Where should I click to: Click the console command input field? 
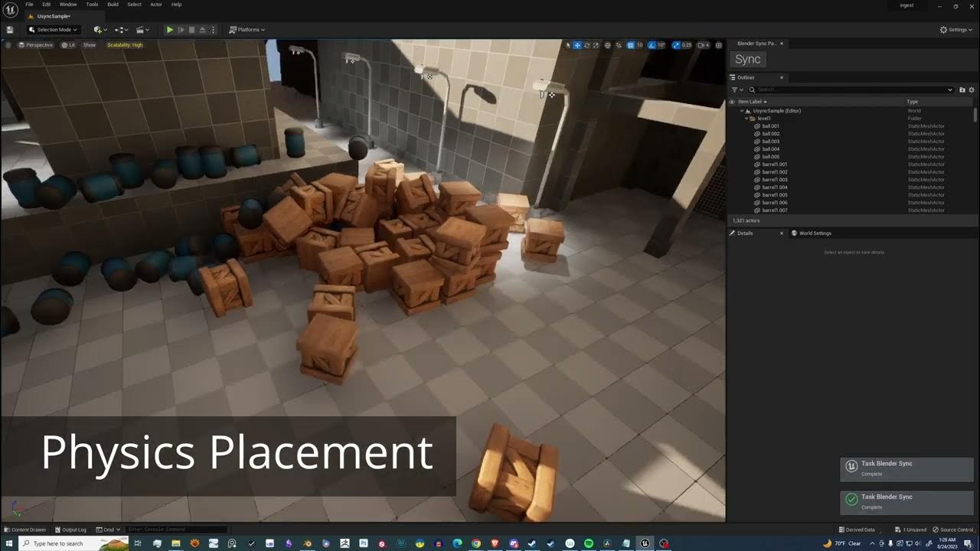point(177,530)
